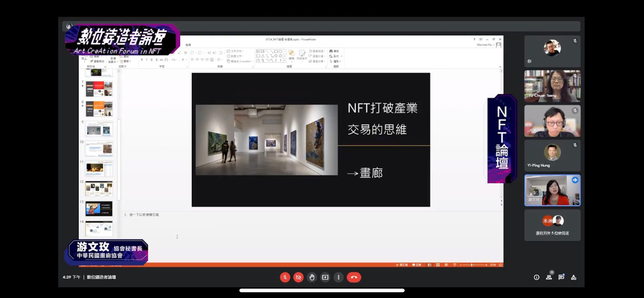644x298 pixels.
Task: Select slide 9 thumbnail
Action: click(99, 129)
